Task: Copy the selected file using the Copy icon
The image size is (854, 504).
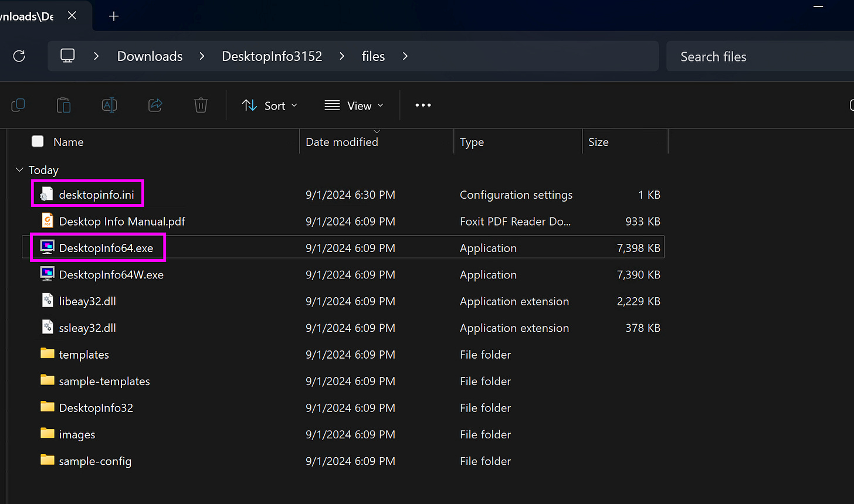Action: coord(18,105)
